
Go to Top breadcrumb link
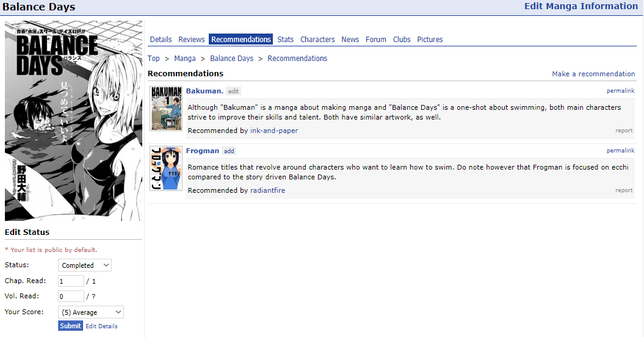pos(154,59)
